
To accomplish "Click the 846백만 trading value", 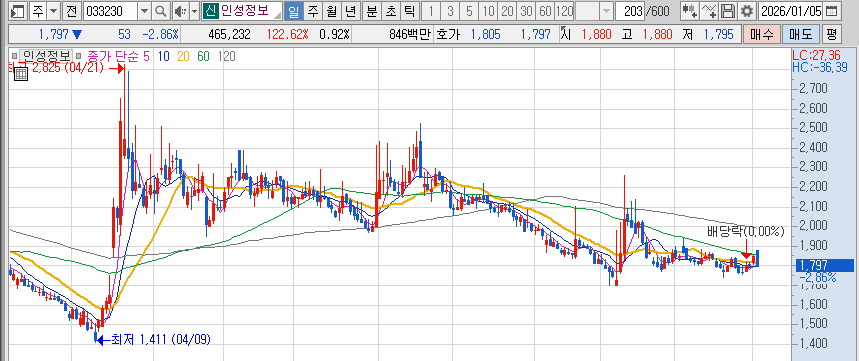I will pyautogui.click(x=410, y=35).
